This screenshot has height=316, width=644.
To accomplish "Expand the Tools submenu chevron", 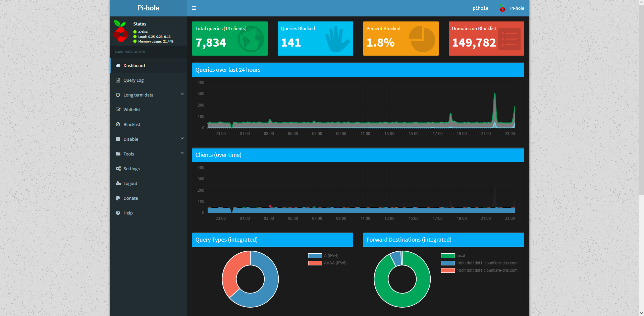I will (182, 153).
